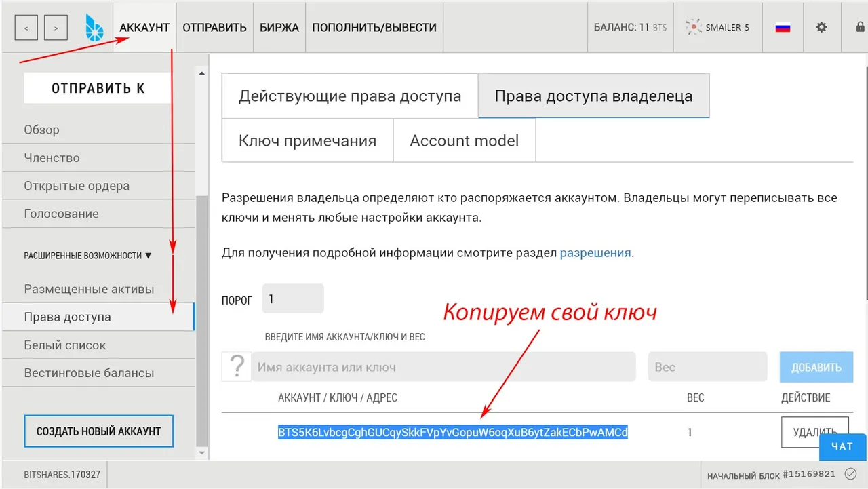This screenshot has height=489, width=868.
Task: Open the Account model tab
Action: coord(465,141)
